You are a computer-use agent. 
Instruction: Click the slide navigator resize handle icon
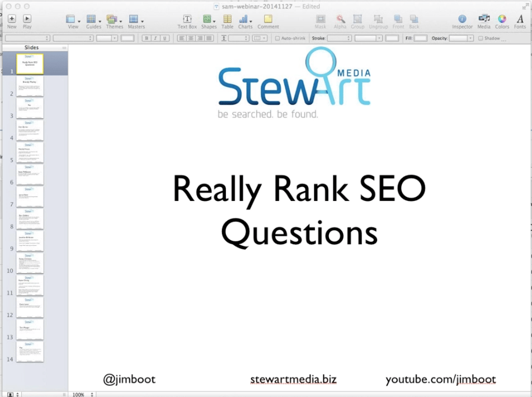[64, 395]
